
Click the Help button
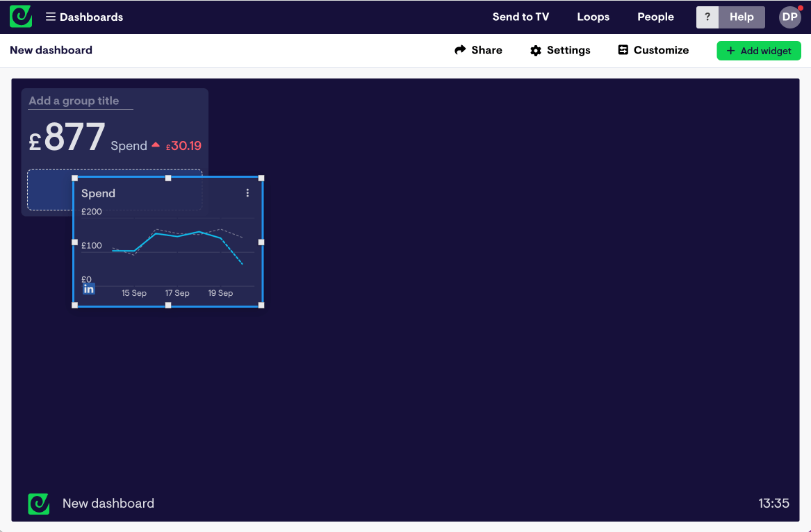point(742,16)
